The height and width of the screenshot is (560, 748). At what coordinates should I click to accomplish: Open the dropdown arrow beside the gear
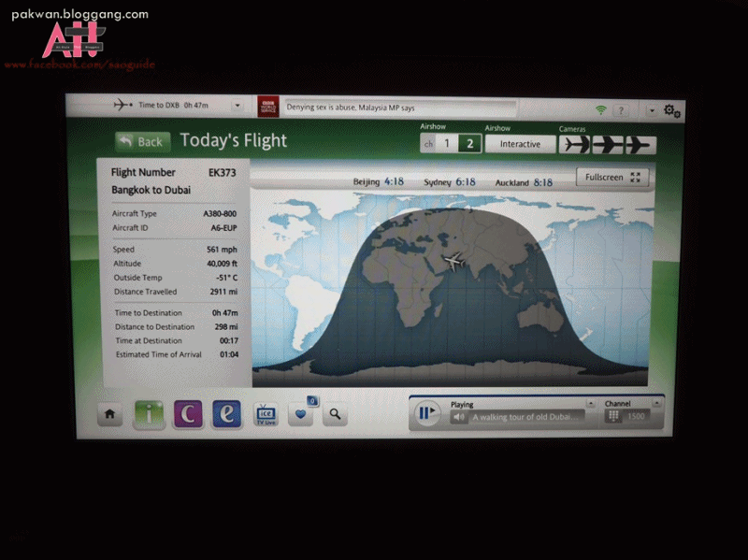pos(652,110)
